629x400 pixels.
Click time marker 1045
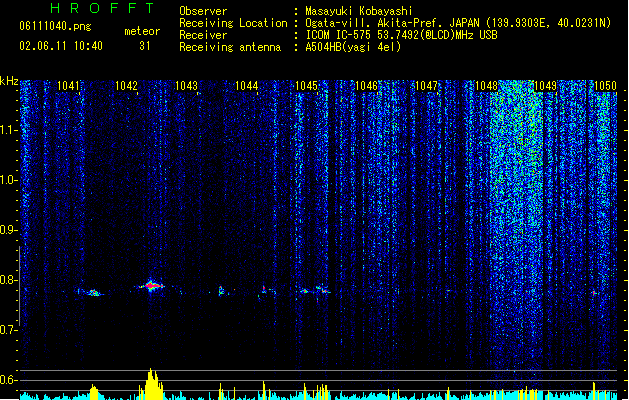(306, 86)
